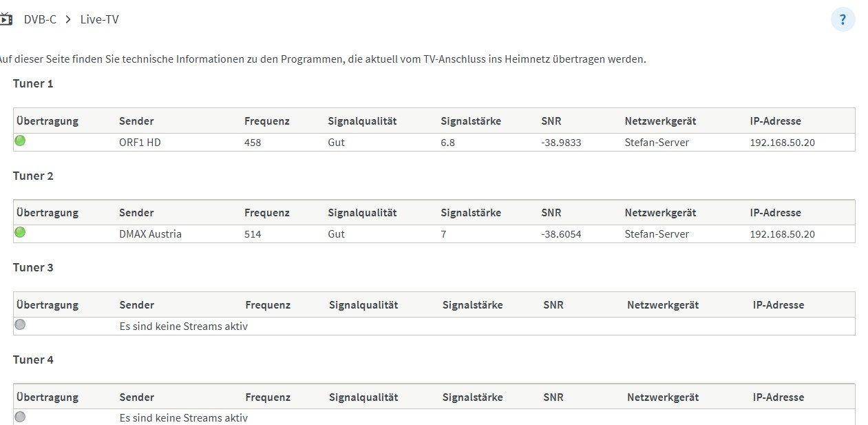Select the Live-TV breadcrumb item

pyautogui.click(x=99, y=19)
